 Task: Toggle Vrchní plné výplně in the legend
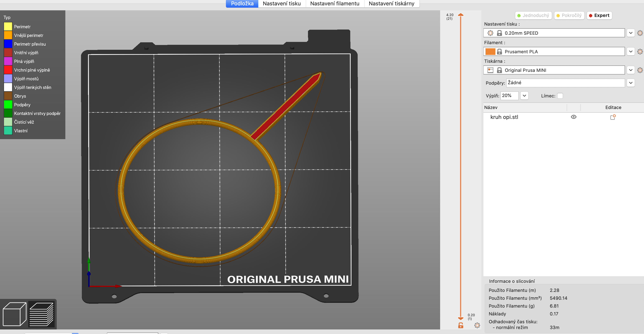(x=27, y=70)
